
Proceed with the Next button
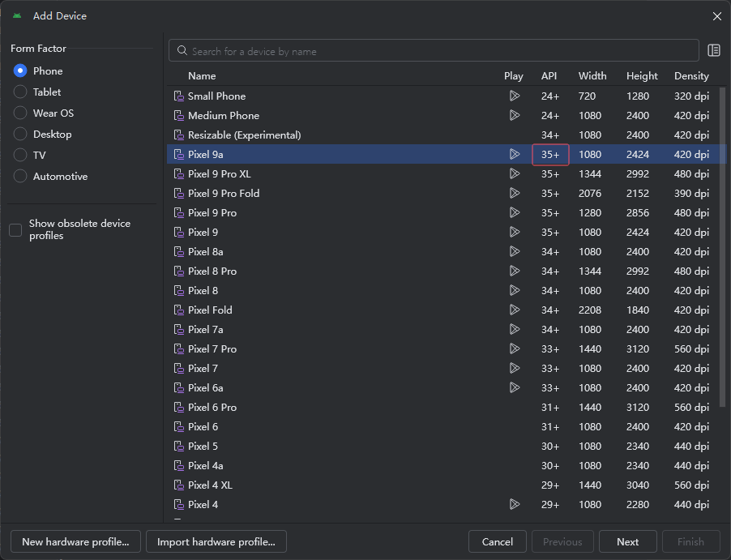627,542
